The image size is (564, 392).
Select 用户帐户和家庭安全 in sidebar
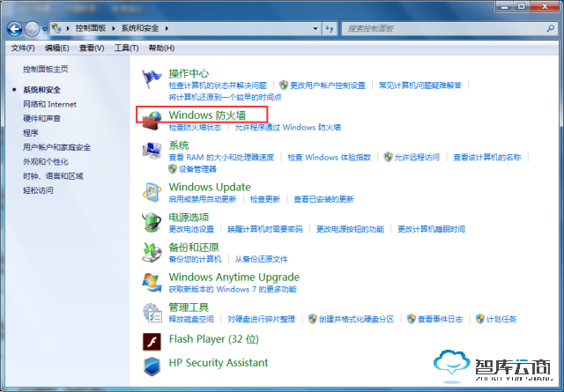(56, 147)
